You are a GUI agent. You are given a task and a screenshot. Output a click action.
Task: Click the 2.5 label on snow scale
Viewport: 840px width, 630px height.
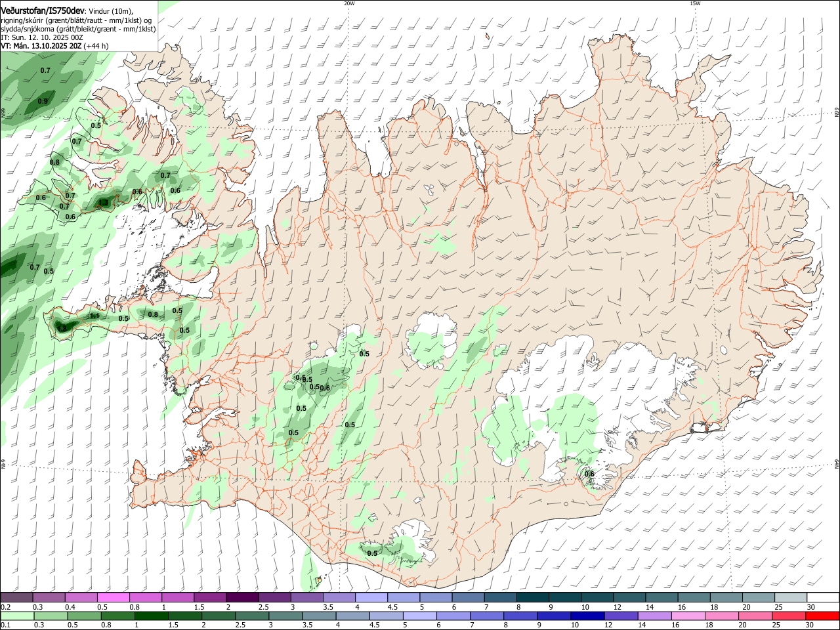pyautogui.click(x=264, y=607)
